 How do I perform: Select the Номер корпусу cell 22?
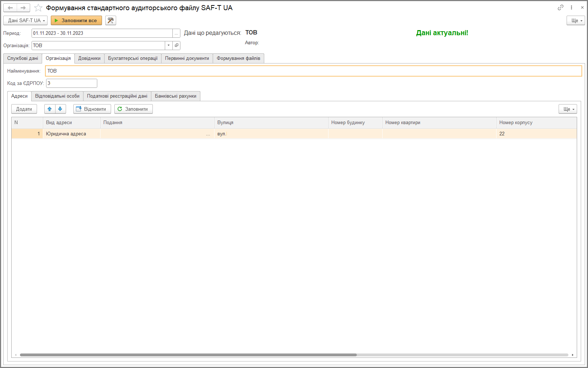point(536,134)
